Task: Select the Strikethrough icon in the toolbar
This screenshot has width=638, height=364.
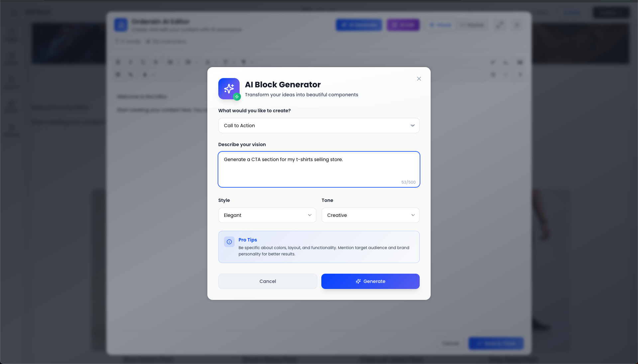Action: [156, 62]
